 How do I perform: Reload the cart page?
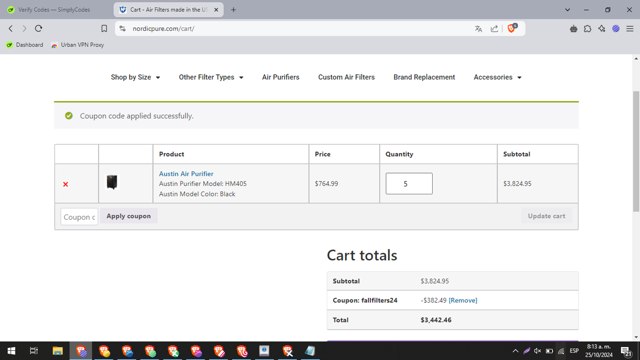(x=38, y=29)
